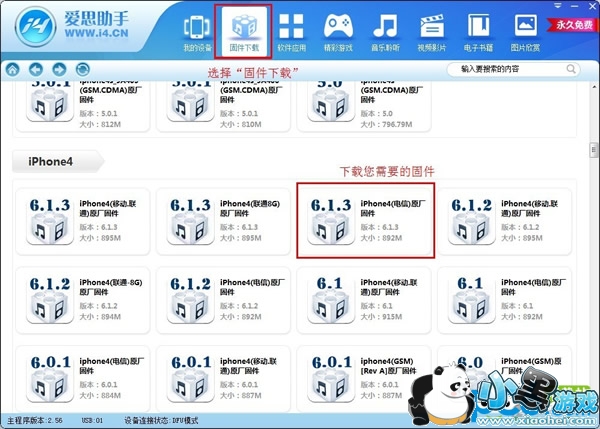The height and width of the screenshot is (429, 600).
Task: Click the 5.0.1 firmware icon sized 810M
Action: click(x=190, y=101)
